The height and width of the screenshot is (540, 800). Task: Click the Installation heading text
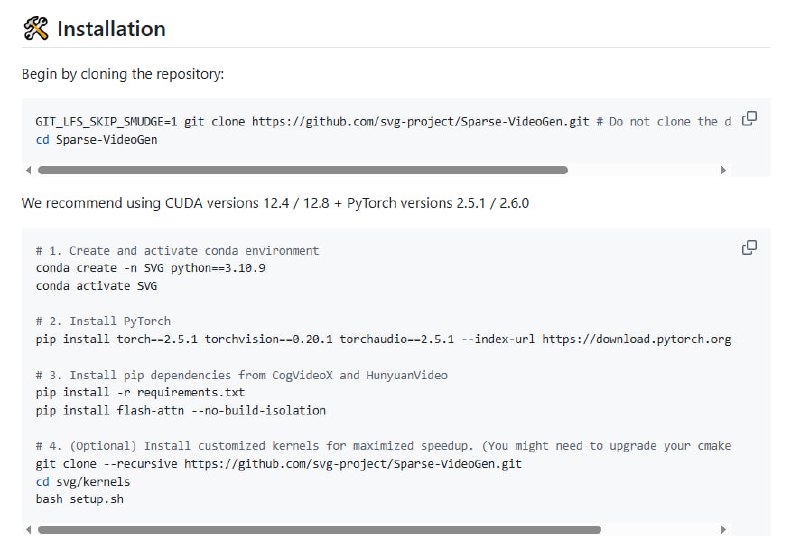click(x=111, y=29)
